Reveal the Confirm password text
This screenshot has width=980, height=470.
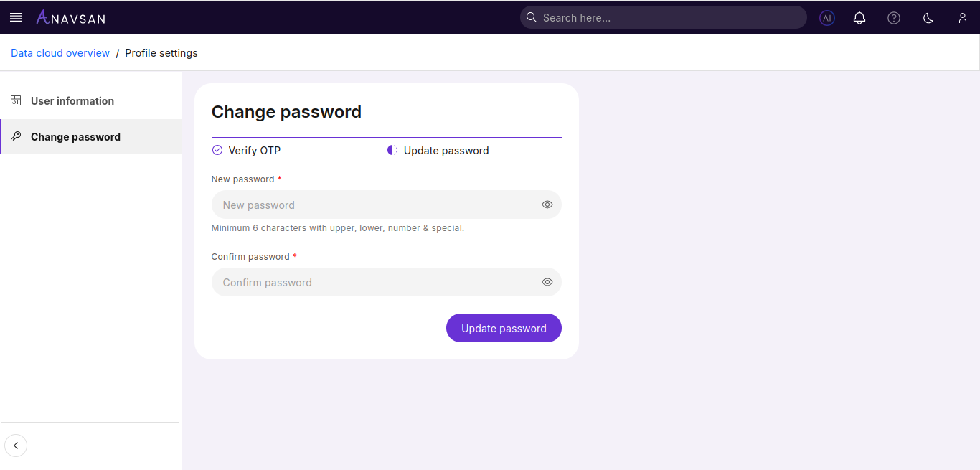click(547, 282)
